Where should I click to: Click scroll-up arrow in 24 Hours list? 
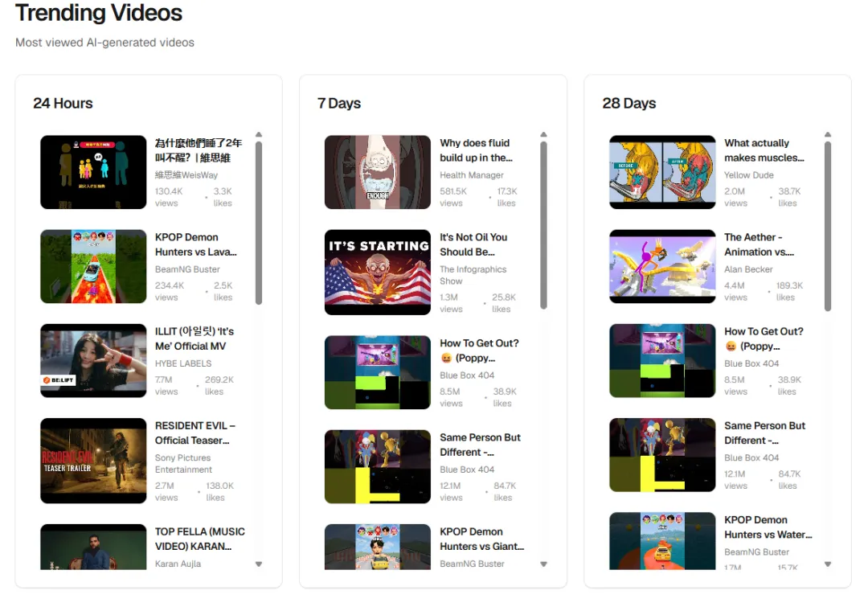pyautogui.click(x=259, y=134)
